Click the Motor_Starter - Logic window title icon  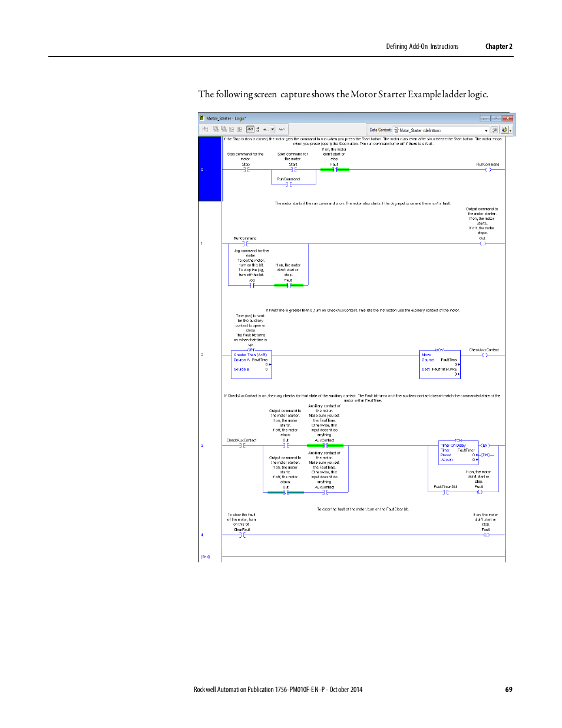click(202, 118)
